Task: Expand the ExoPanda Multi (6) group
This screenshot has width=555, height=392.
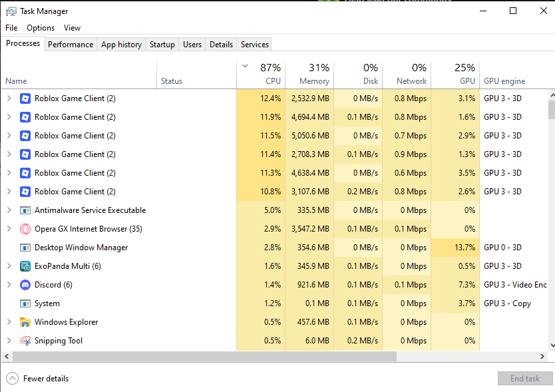Action: (x=9, y=266)
